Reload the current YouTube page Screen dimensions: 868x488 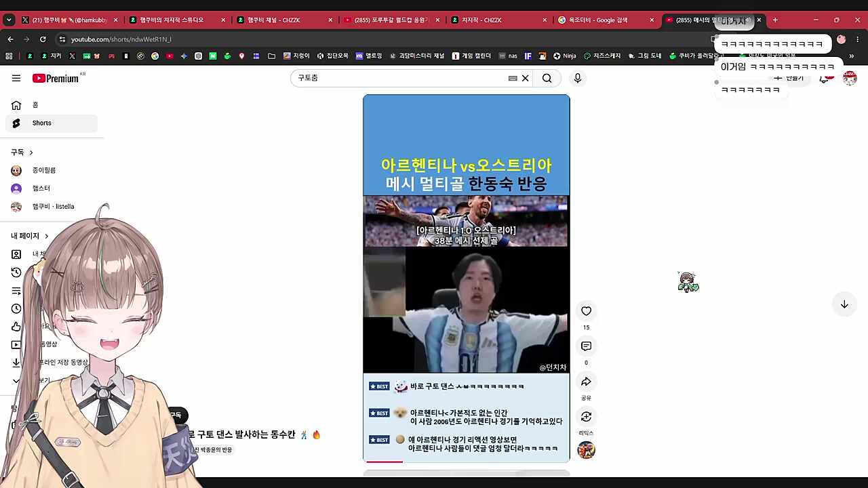point(43,39)
